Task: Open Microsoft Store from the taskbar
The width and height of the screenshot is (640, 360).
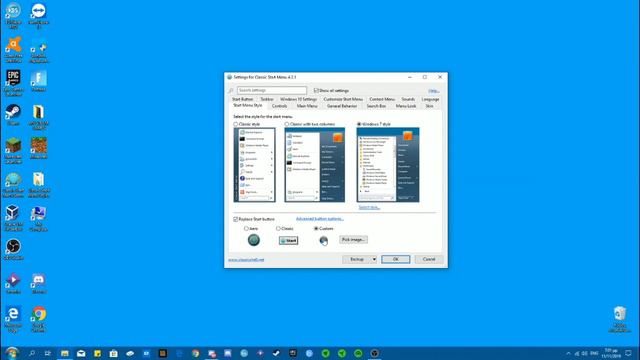Action: pos(113,353)
